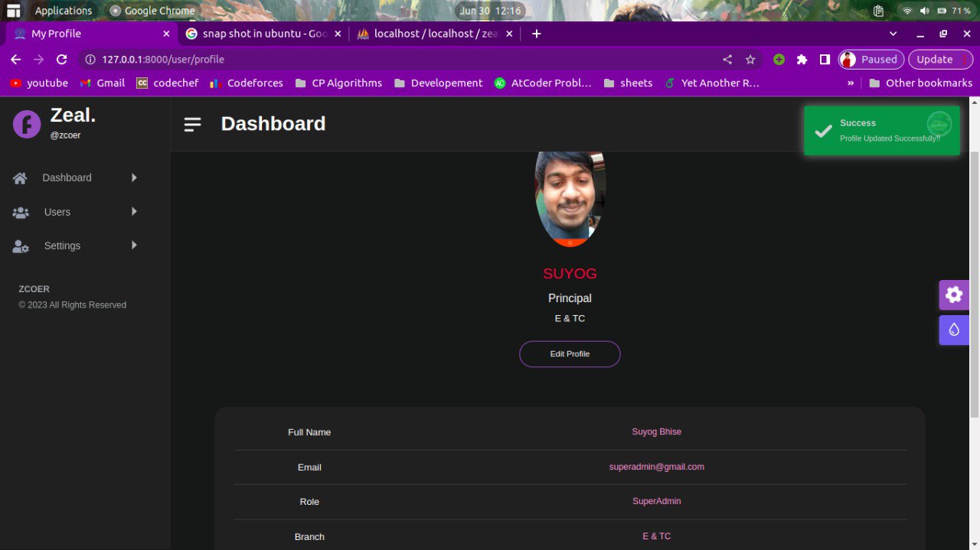Click the browser extensions puzzle icon
980x550 pixels.
pyautogui.click(x=801, y=59)
